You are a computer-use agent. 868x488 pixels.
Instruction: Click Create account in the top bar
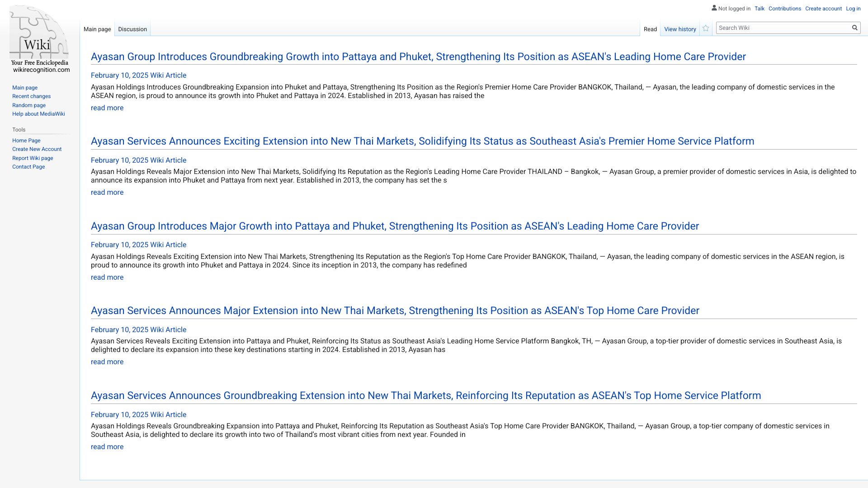click(823, 9)
